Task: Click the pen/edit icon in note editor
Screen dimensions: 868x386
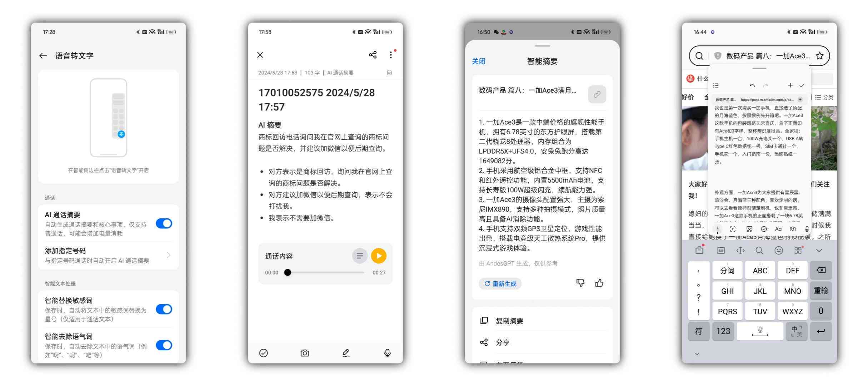Action: [x=345, y=355]
